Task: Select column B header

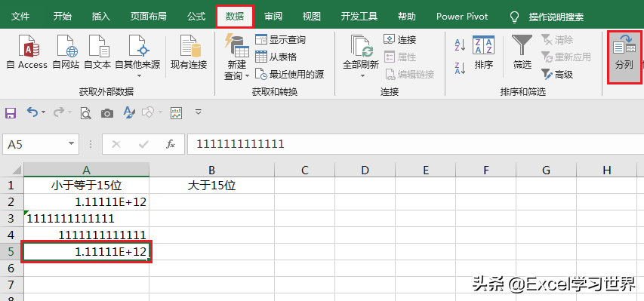Action: 211,170
